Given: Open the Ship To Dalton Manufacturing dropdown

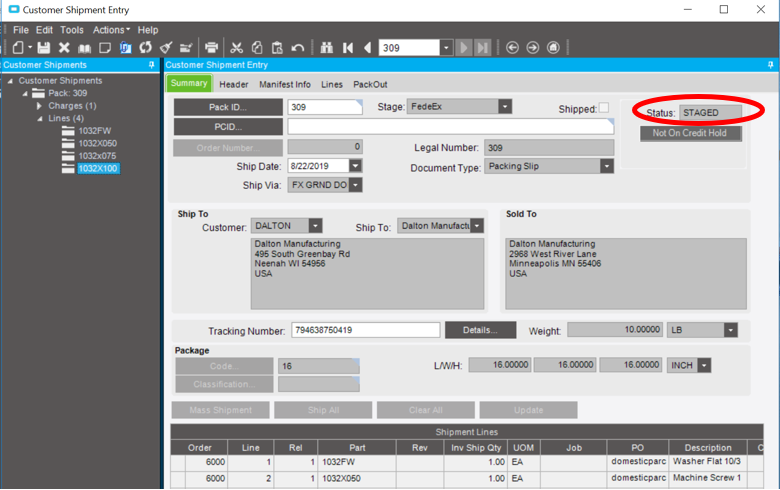Looking at the screenshot, I should 477,226.
